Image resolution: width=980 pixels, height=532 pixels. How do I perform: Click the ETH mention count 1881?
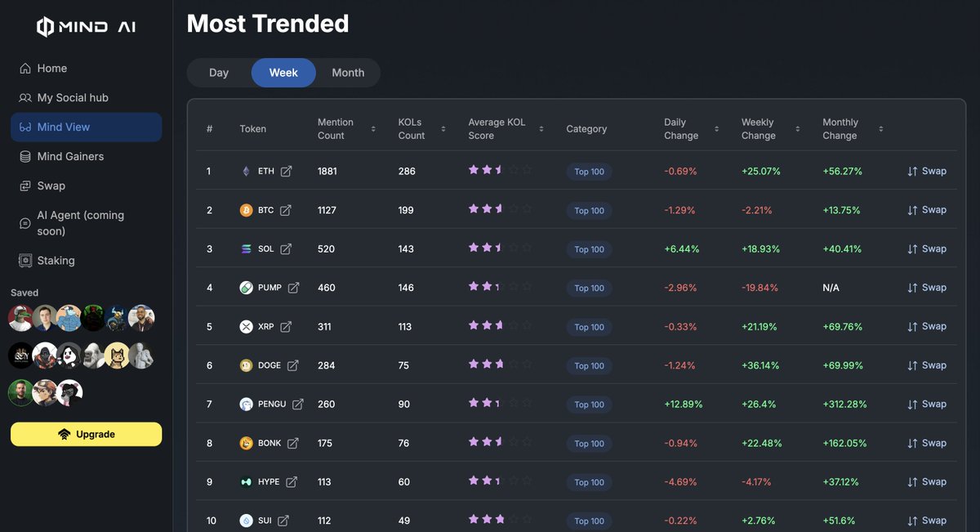327,172
